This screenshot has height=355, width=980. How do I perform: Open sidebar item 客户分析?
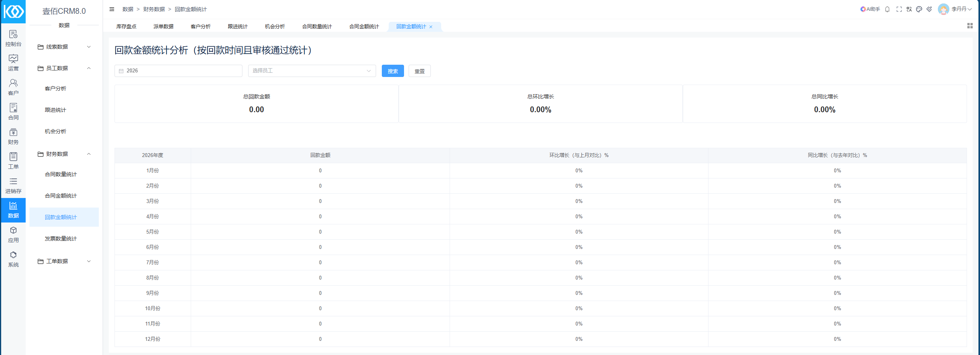pyautogui.click(x=64, y=88)
